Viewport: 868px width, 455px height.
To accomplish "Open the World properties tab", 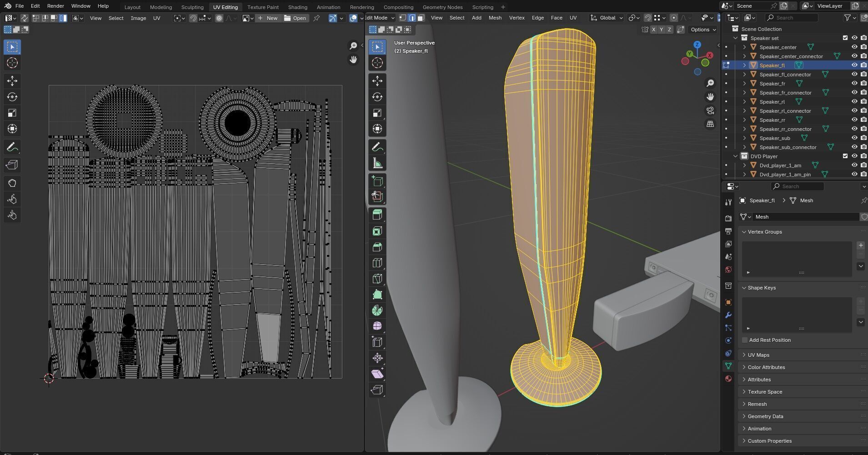I will point(728,270).
